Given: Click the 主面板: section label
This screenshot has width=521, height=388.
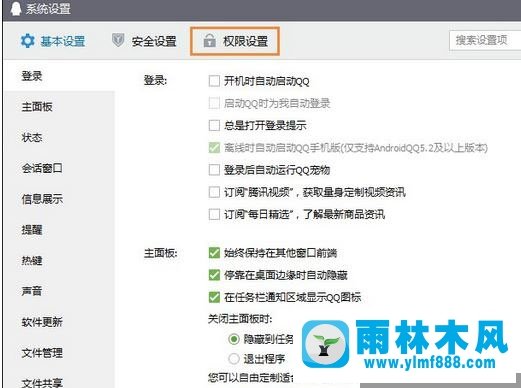Looking at the screenshot, I should point(160,253).
